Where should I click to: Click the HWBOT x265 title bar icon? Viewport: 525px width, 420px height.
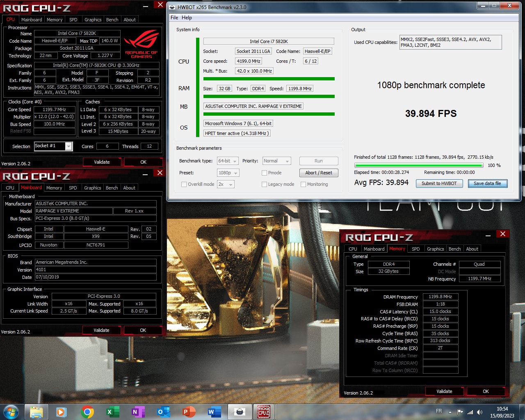tap(172, 7)
